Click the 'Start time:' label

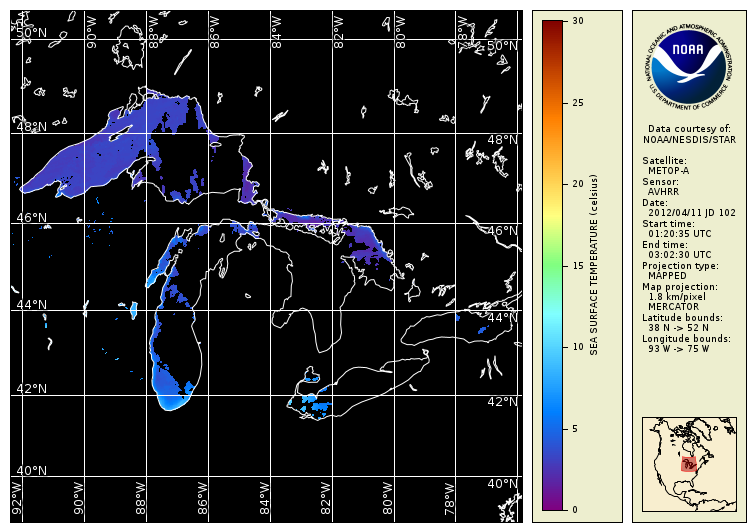click(668, 224)
